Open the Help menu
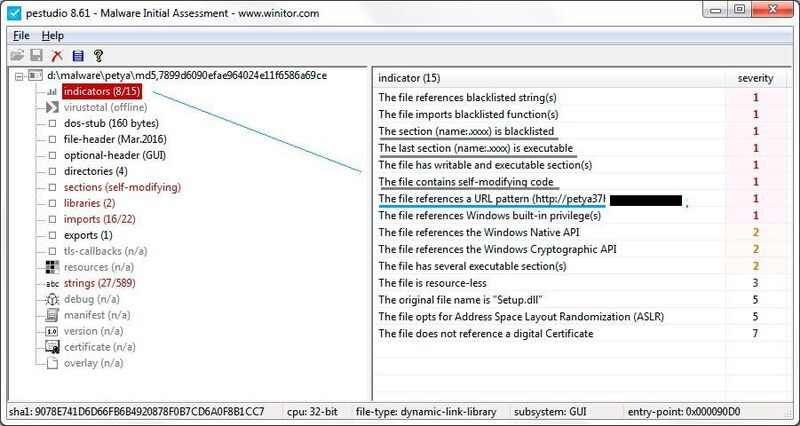The image size is (800, 426). [53, 36]
